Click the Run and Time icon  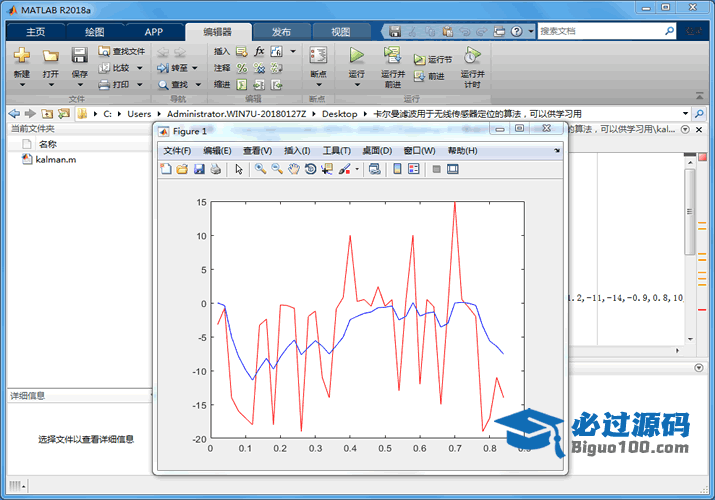point(472,57)
